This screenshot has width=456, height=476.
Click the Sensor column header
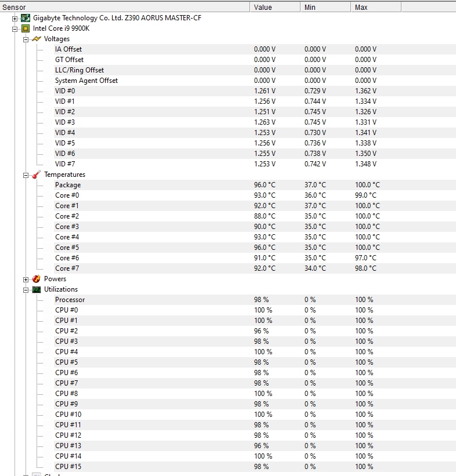[125, 7]
